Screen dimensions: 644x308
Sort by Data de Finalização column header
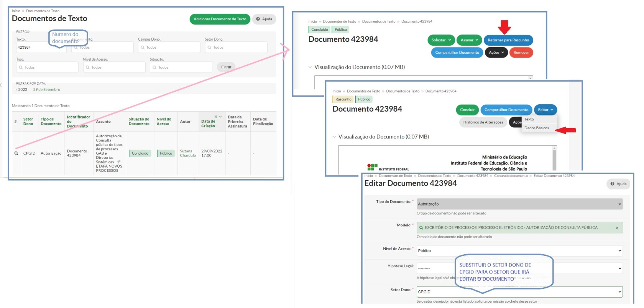263,122
